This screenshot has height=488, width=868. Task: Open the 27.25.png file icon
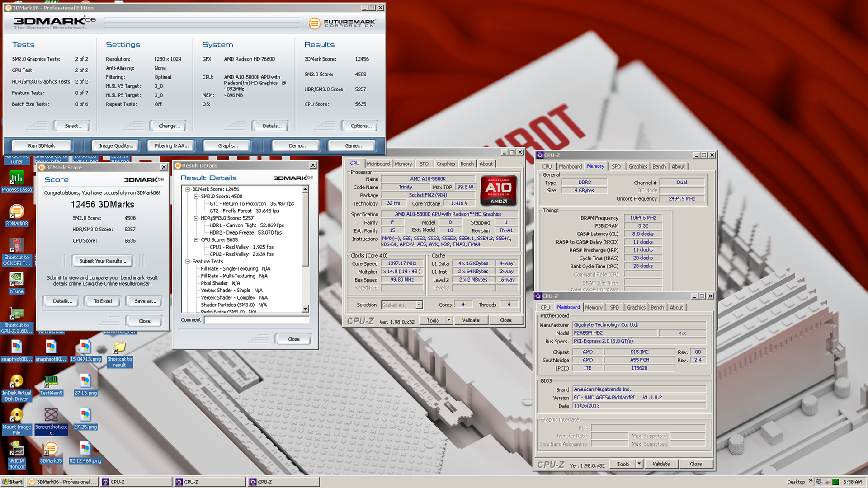pos(85,418)
